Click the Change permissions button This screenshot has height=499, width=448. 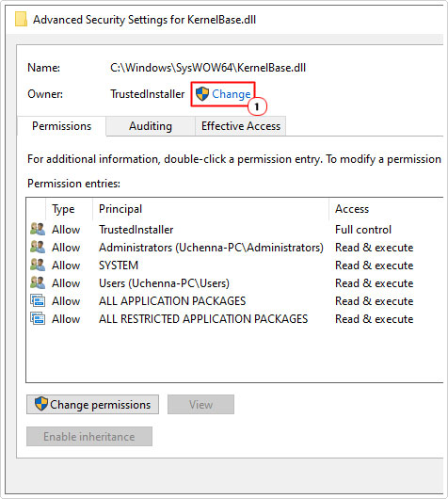click(x=92, y=405)
